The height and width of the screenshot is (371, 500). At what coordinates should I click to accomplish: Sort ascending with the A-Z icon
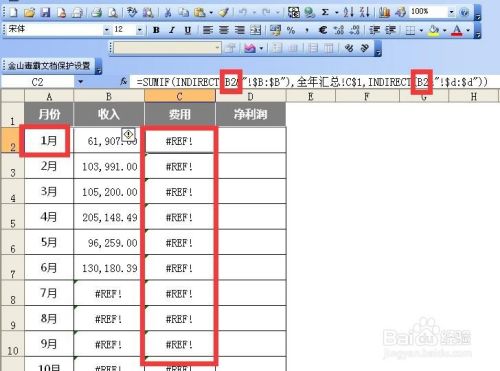348,13
